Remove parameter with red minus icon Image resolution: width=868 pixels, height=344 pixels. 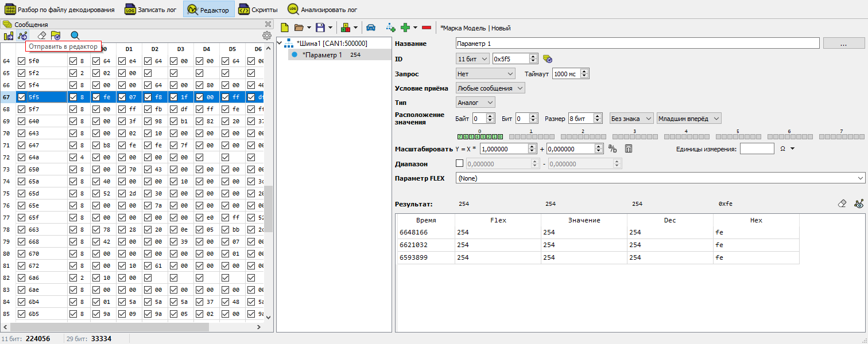[427, 28]
